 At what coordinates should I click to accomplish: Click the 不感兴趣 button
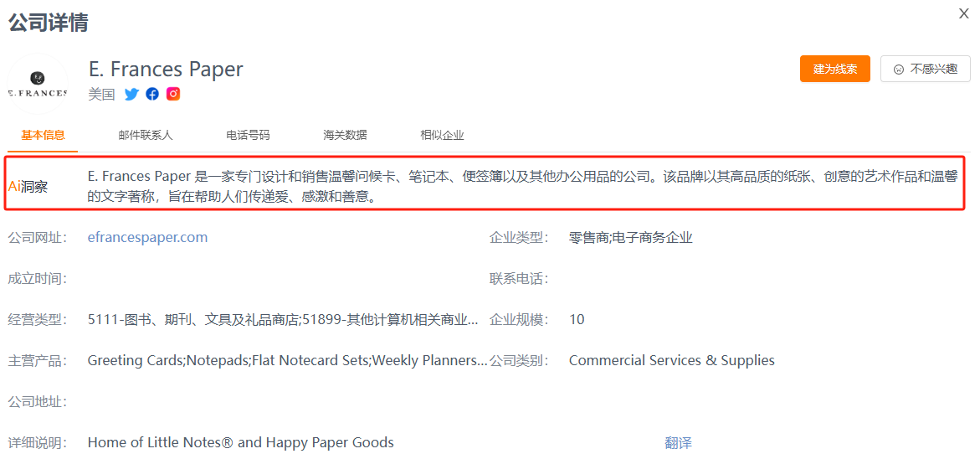926,69
